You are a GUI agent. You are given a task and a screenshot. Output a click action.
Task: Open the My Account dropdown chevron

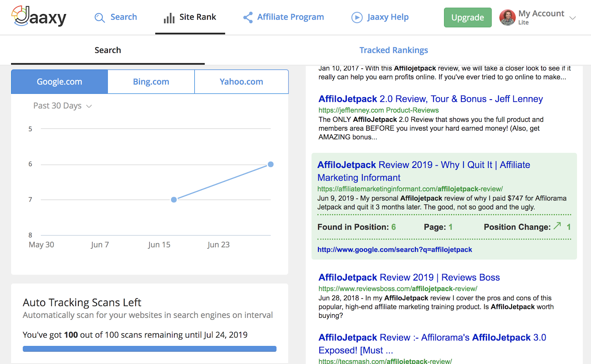[x=573, y=18]
